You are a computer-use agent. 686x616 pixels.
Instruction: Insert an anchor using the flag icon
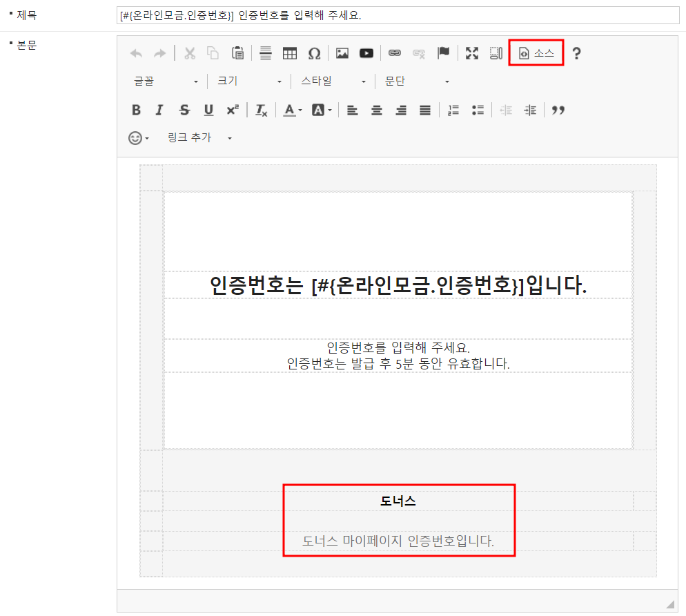coord(444,53)
